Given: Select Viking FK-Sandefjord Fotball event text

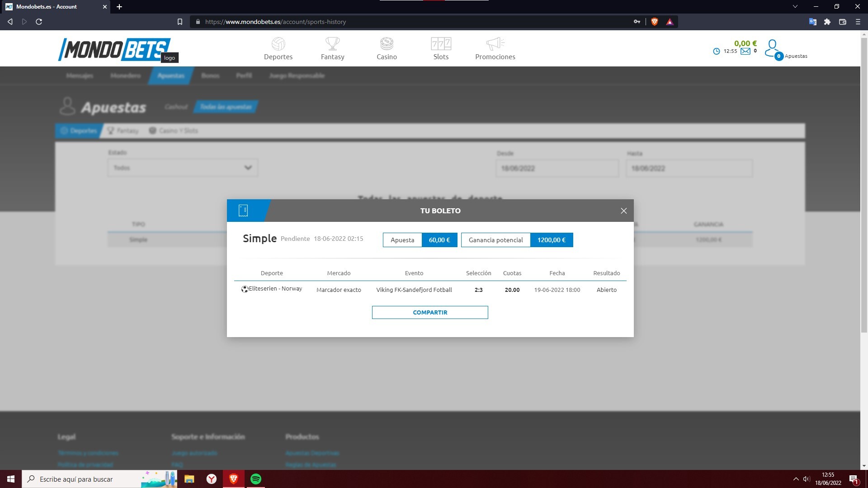Looking at the screenshot, I should tap(414, 290).
